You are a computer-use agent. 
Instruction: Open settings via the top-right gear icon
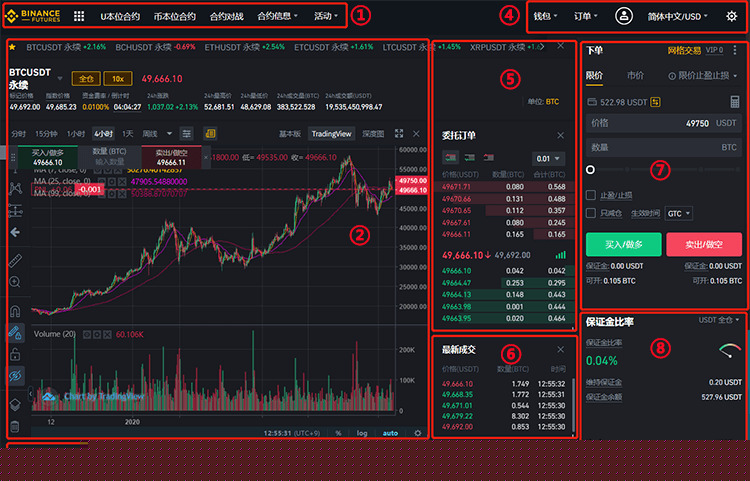(x=731, y=16)
